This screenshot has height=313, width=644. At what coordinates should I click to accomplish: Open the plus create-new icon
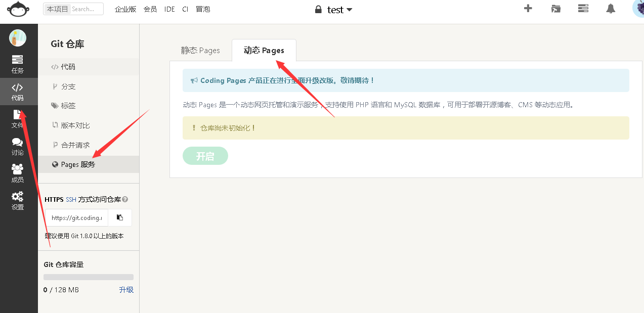pyautogui.click(x=528, y=9)
